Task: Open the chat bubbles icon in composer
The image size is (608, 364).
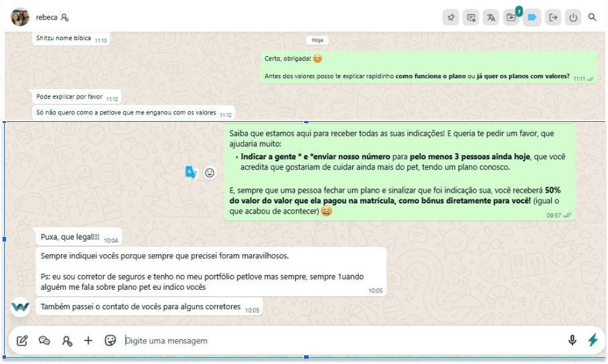Action: (x=44, y=341)
